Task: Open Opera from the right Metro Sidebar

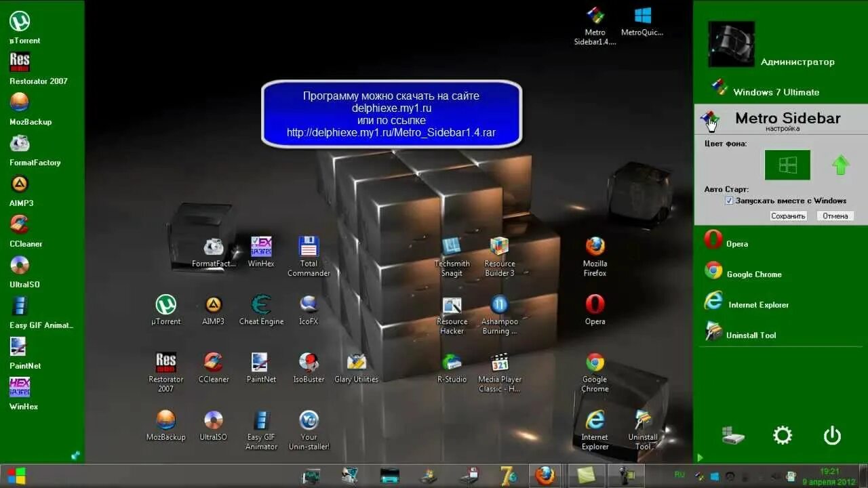Action: click(x=726, y=241)
